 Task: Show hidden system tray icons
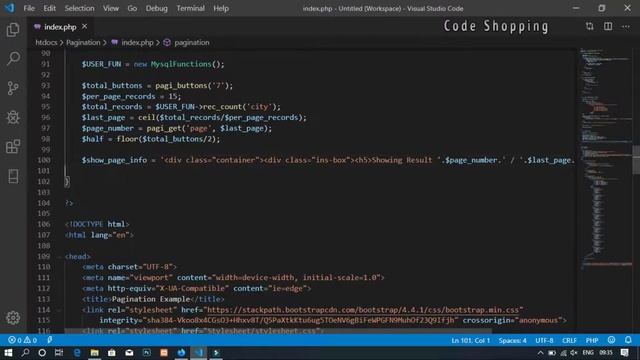540,353
